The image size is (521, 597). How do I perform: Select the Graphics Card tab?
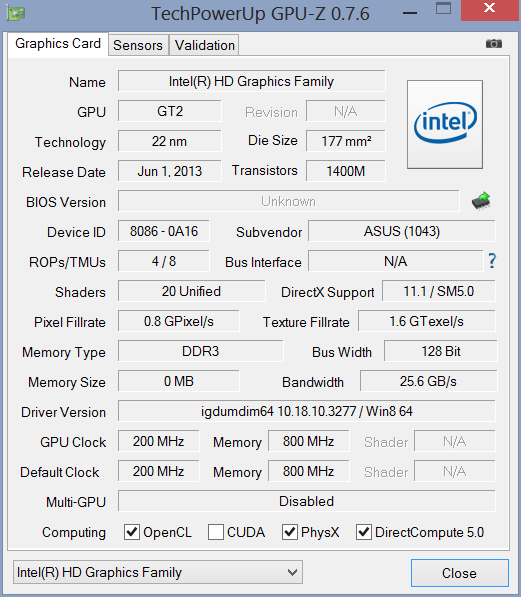coord(58,44)
